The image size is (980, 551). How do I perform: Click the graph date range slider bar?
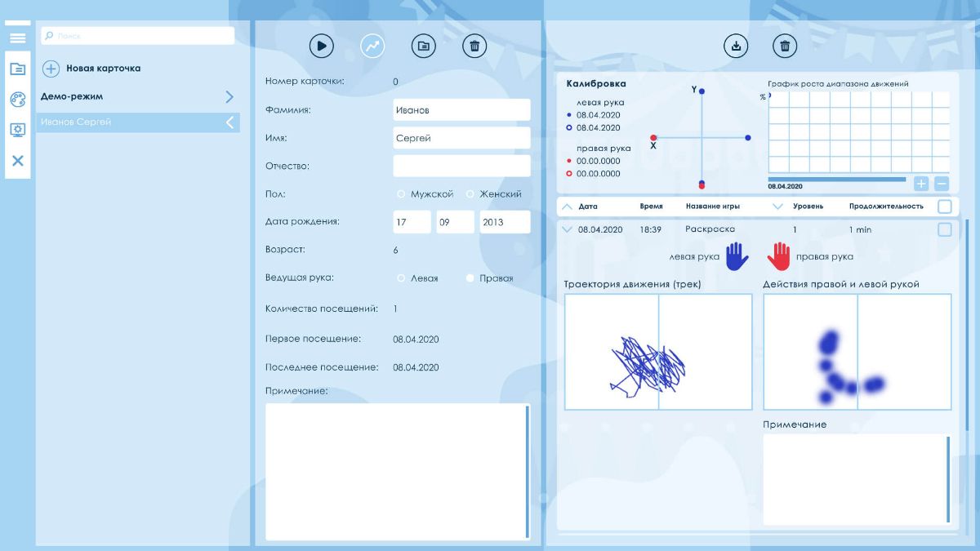click(837, 179)
